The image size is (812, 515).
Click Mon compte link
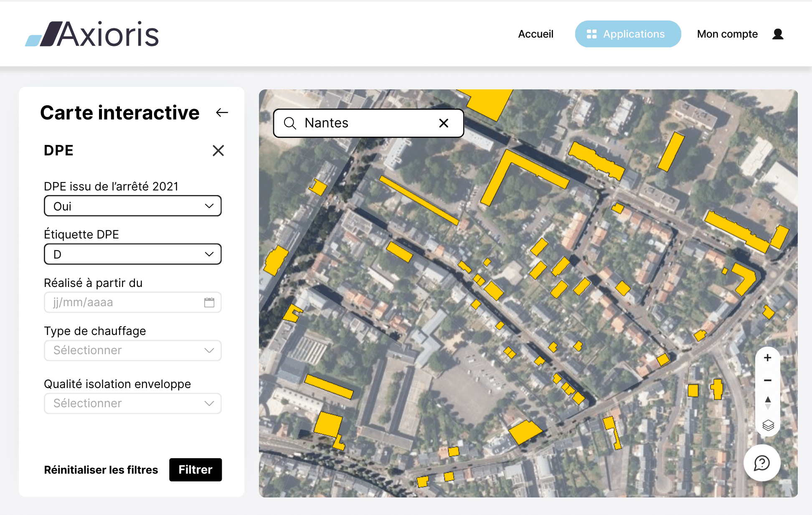click(727, 34)
